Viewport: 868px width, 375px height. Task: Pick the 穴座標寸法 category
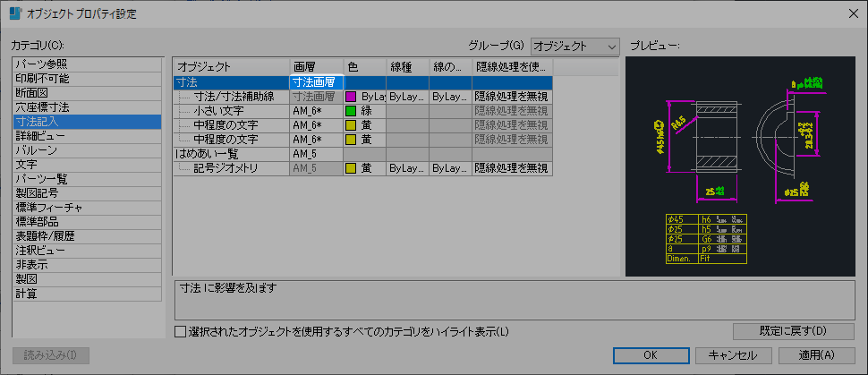(88, 107)
